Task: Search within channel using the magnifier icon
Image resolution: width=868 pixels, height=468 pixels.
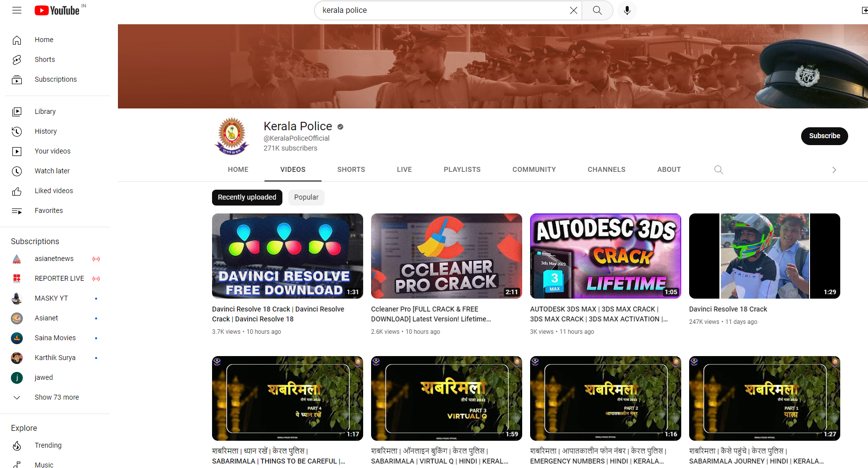Action: pos(718,170)
